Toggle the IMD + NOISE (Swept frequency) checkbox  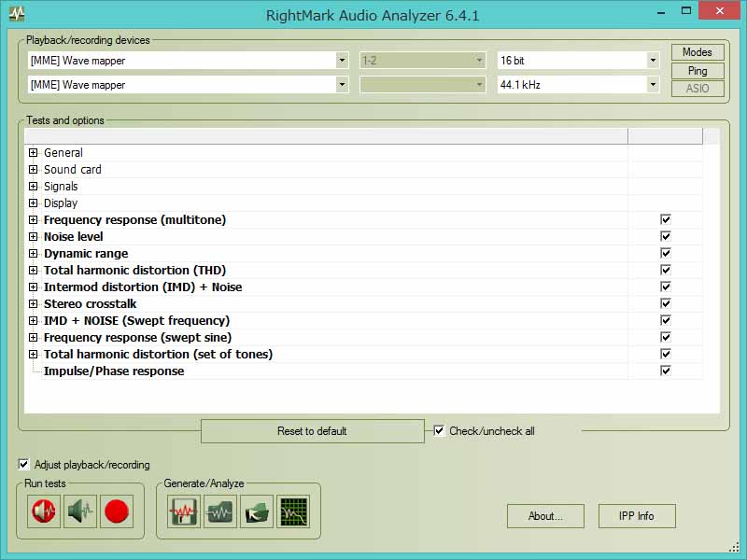click(x=666, y=320)
